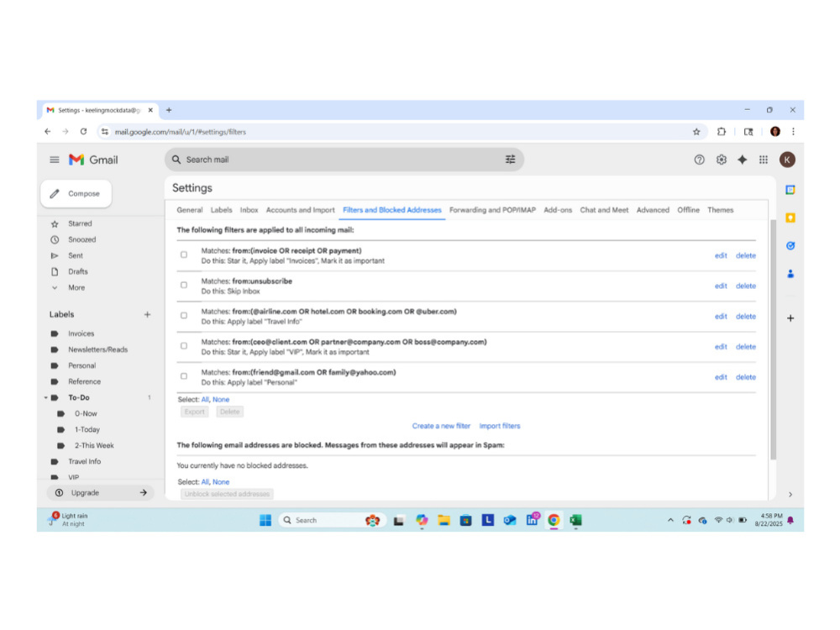The height and width of the screenshot is (630, 840).
Task: Open search options slider icon in search bar
Action: pyautogui.click(x=510, y=159)
